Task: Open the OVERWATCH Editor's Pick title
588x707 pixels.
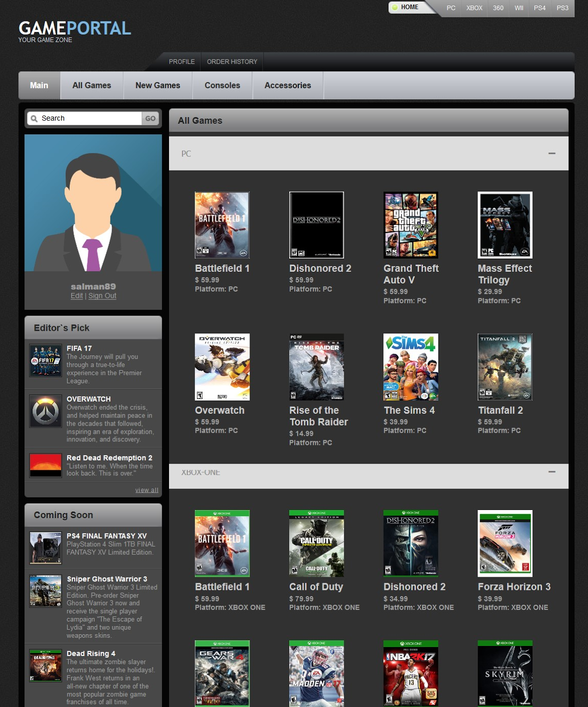Action: point(89,399)
